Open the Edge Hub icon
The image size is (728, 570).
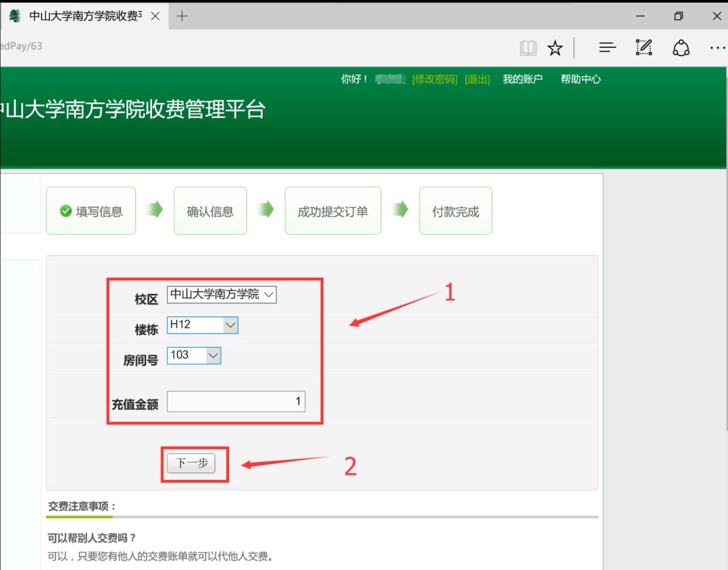point(607,47)
